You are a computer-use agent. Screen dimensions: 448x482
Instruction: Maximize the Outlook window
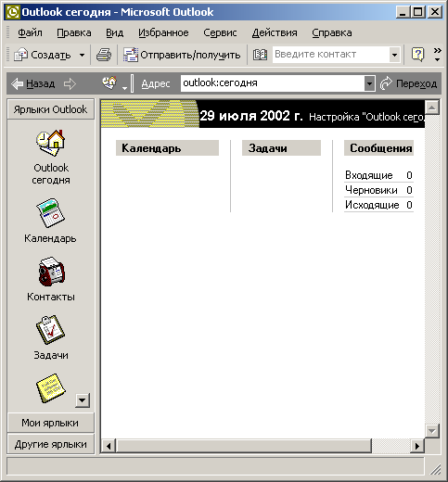click(417, 12)
